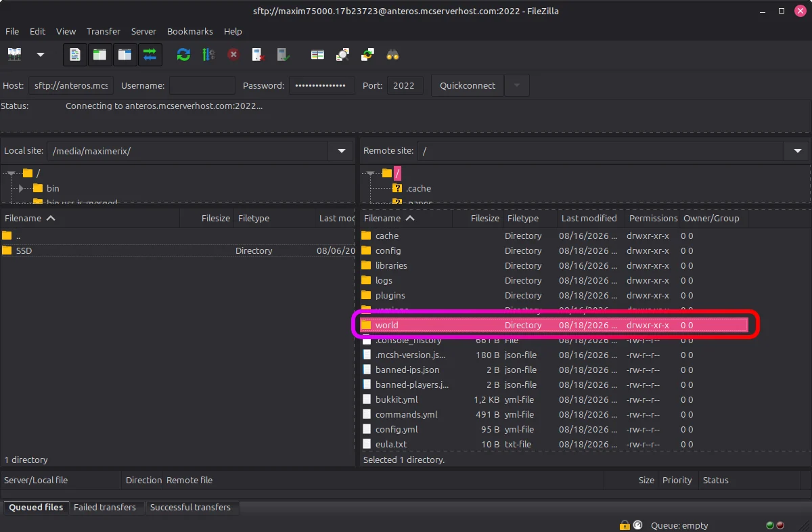Select the world folder icon
The image size is (812, 532).
[x=367, y=325]
